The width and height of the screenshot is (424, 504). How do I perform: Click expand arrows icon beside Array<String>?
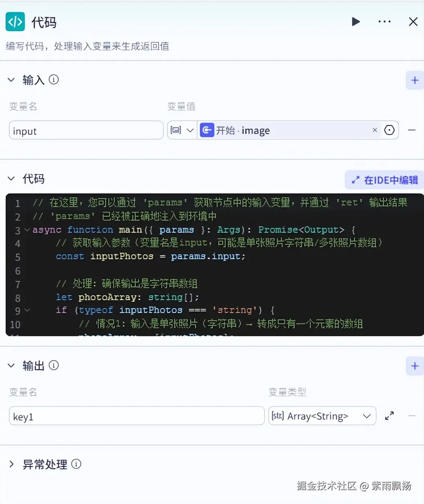click(x=389, y=416)
